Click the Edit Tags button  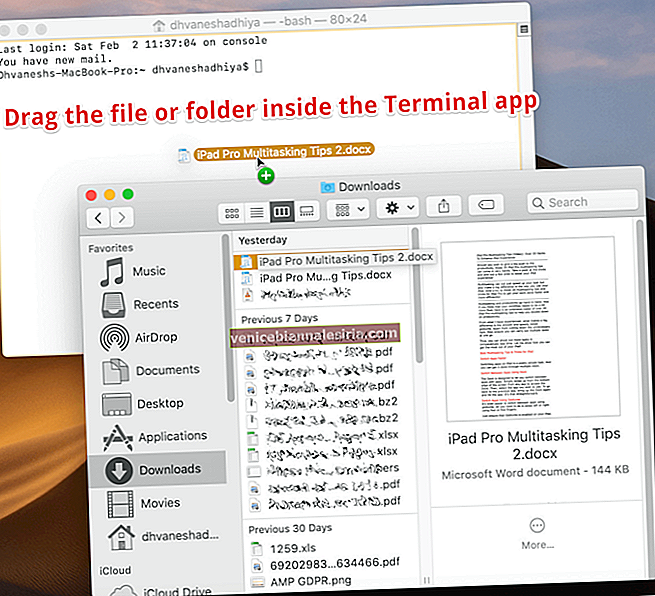point(486,205)
